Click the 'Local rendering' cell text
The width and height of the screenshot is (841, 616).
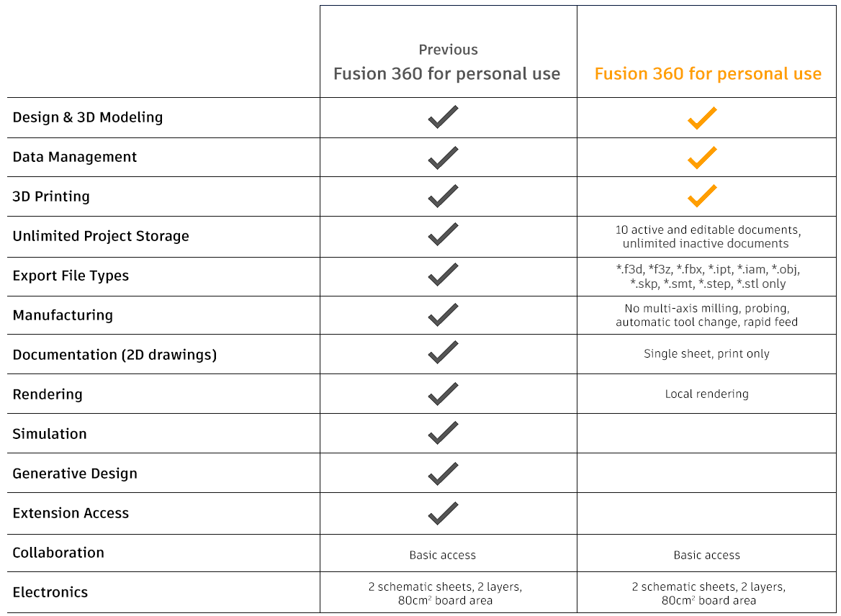tap(706, 394)
